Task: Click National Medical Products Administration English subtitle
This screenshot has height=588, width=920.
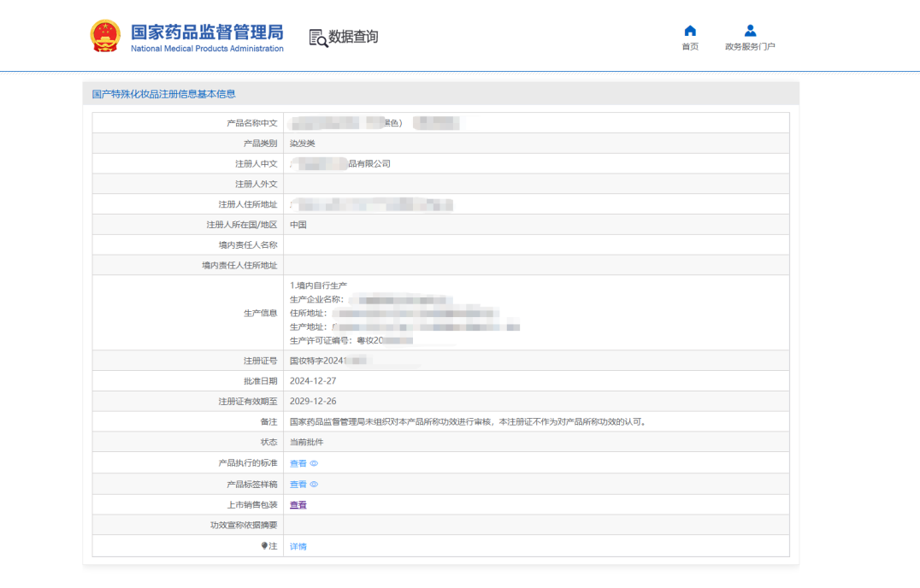Action: click(x=207, y=49)
